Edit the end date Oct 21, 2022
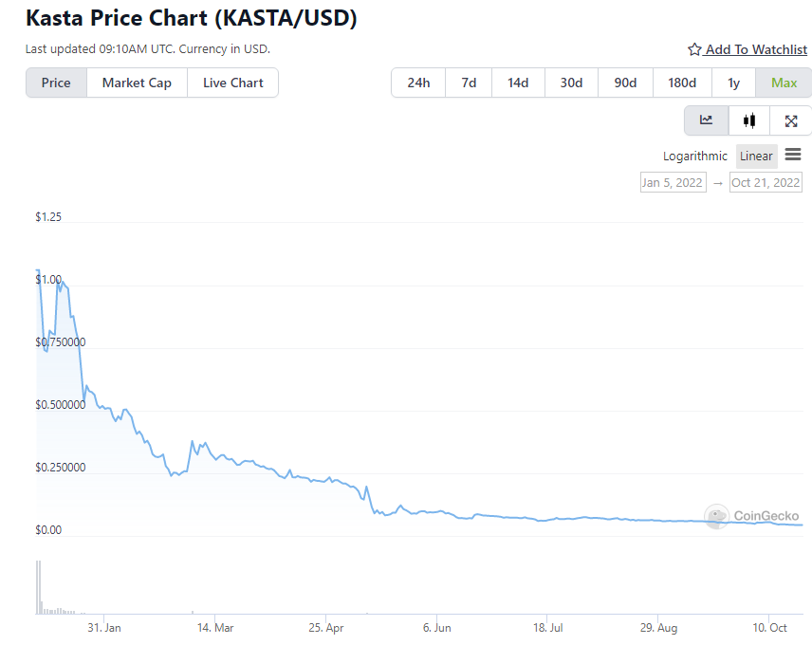The width and height of the screenshot is (812, 645). pos(766,183)
